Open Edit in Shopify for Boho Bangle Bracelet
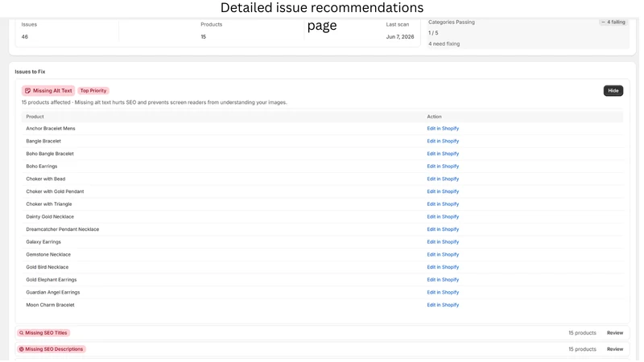644x362 pixels. click(443, 154)
